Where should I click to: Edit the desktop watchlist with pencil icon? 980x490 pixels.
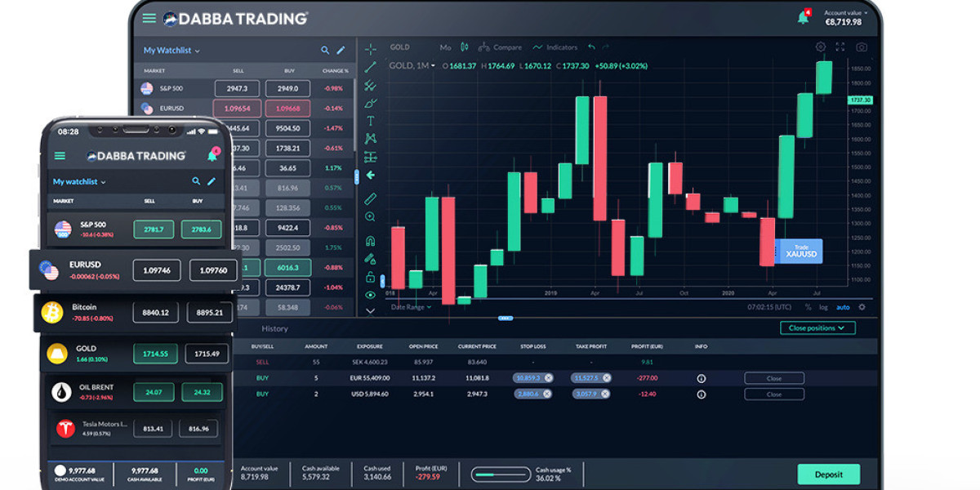[x=341, y=50]
